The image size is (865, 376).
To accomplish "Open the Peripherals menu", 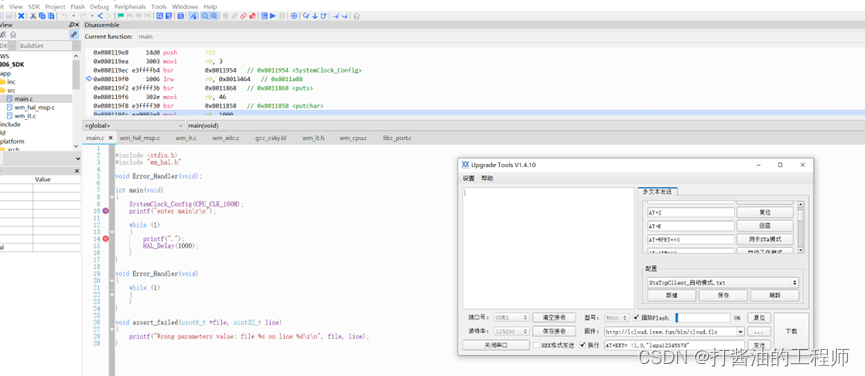I will [130, 7].
